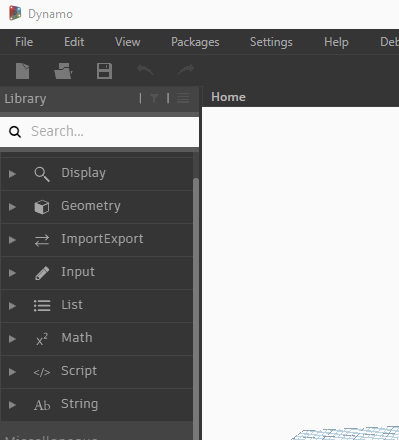
Task: Select the String library label
Action: (80, 404)
